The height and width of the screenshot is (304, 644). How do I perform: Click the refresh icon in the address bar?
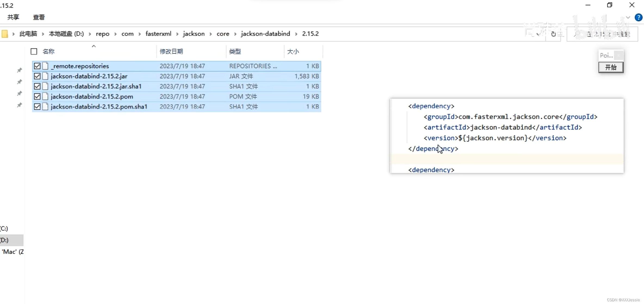[553, 34]
